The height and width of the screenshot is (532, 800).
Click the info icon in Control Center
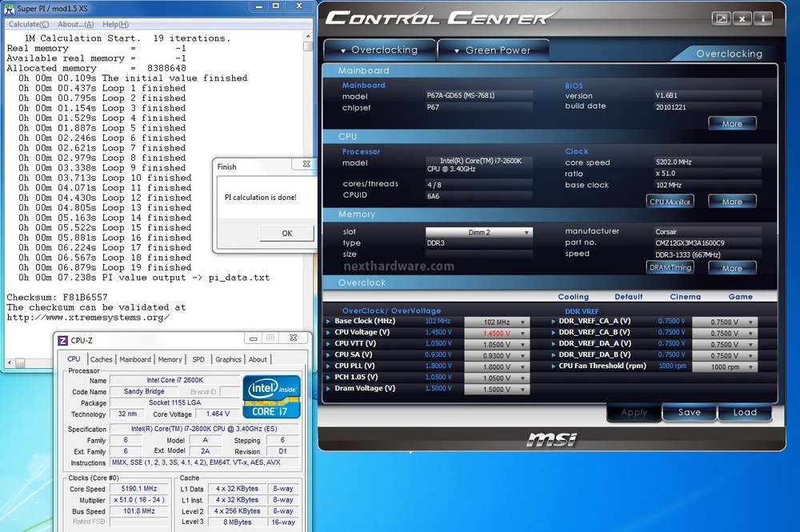pyautogui.click(x=762, y=18)
